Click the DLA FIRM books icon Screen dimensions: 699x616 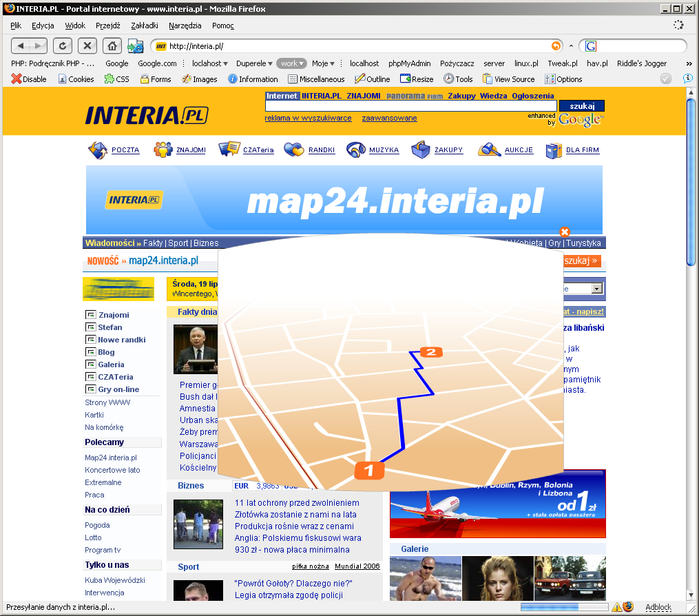pos(554,151)
